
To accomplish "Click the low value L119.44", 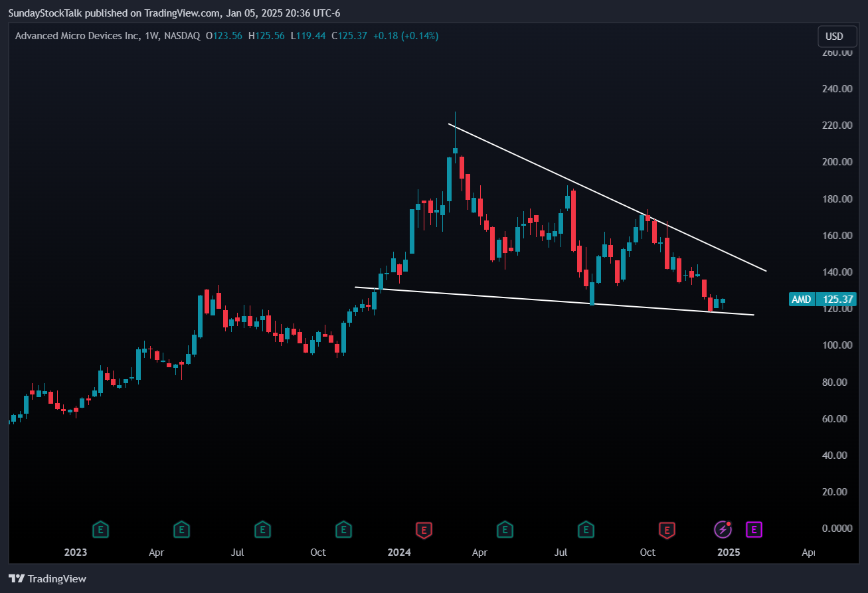I will coord(308,36).
